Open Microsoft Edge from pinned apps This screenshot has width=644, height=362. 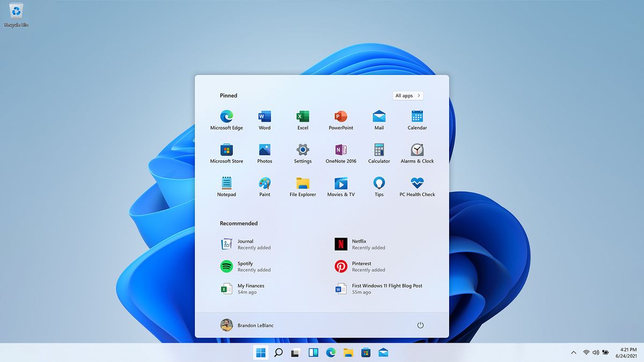(x=226, y=117)
